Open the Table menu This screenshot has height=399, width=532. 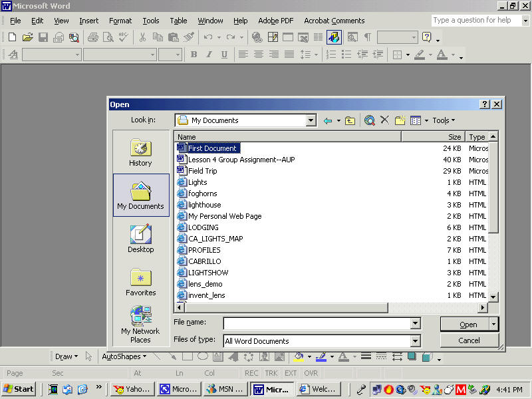[178, 21]
